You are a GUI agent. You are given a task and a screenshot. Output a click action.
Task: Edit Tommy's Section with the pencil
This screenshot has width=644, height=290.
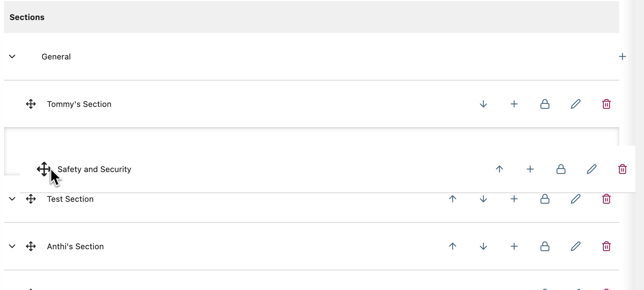pos(575,104)
